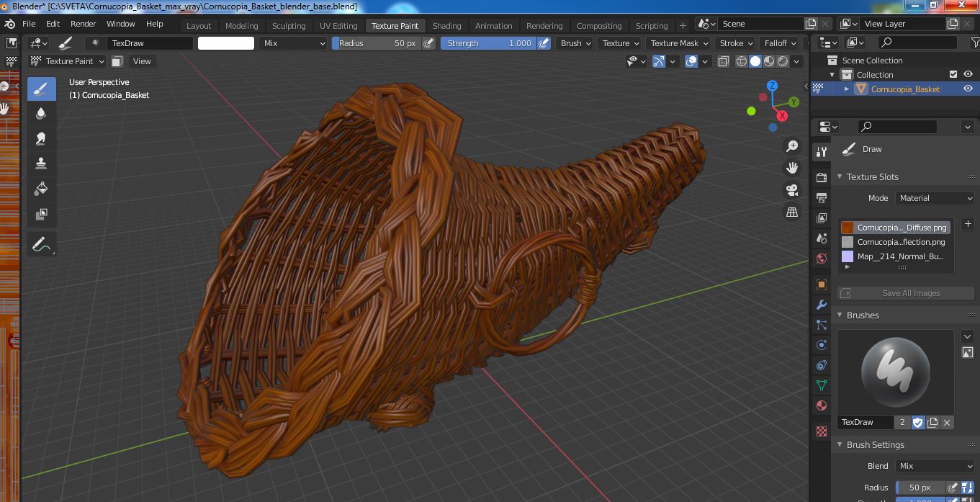Switch to Wireframe viewport shading

click(742, 61)
